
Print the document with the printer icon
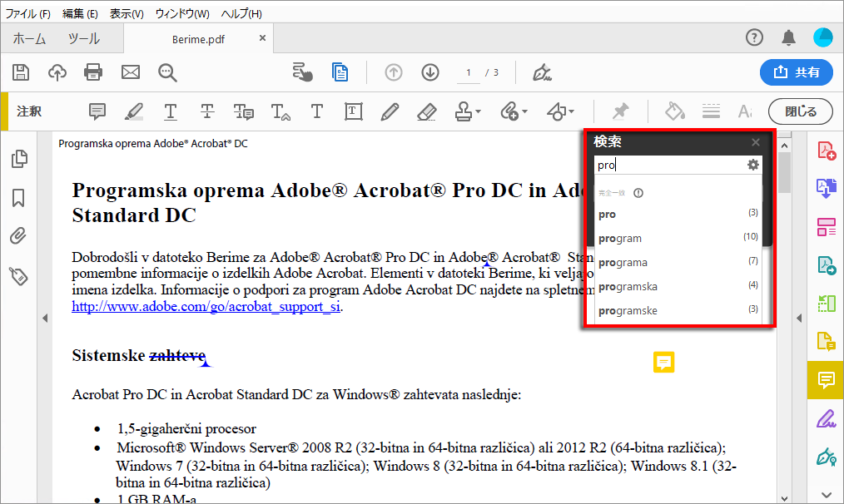pyautogui.click(x=93, y=72)
